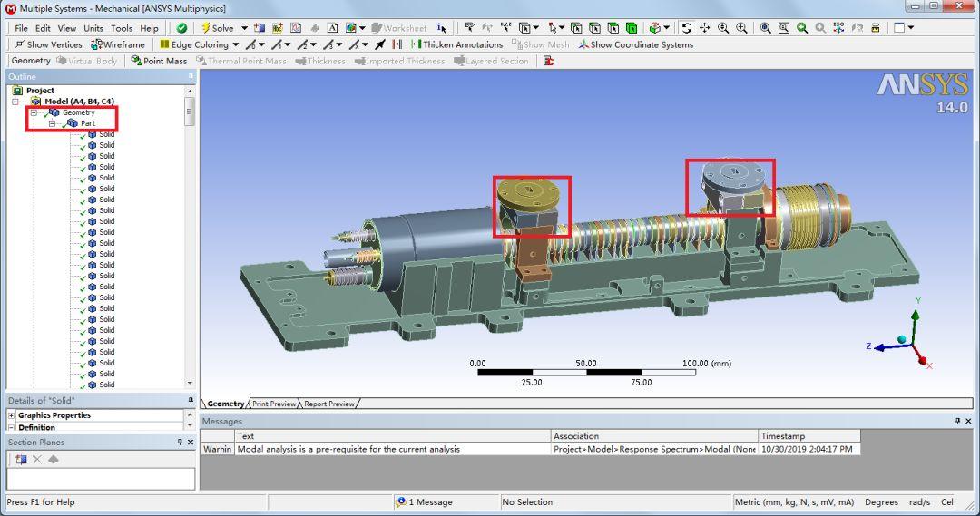Click the green Previous View icon
This screenshot has width=980, height=516.
[802, 28]
